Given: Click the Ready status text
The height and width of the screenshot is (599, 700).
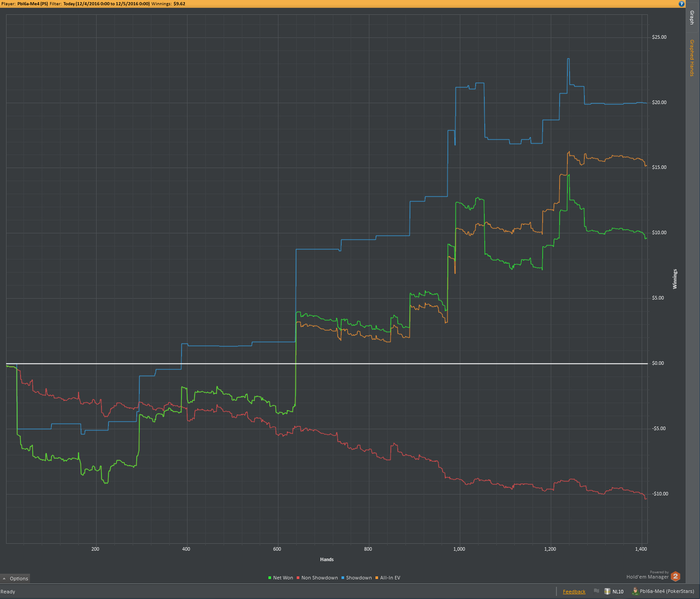Looking at the screenshot, I should [x=8, y=592].
